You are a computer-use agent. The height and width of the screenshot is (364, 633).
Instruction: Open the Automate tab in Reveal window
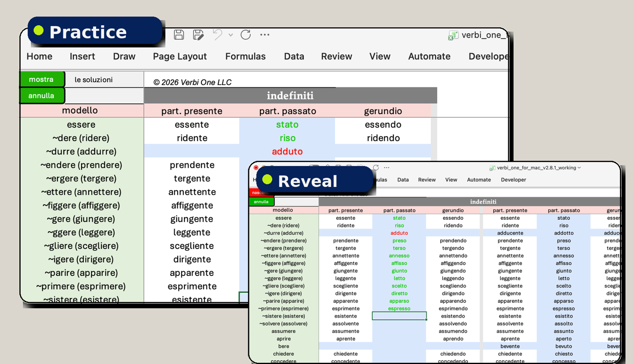479,180
